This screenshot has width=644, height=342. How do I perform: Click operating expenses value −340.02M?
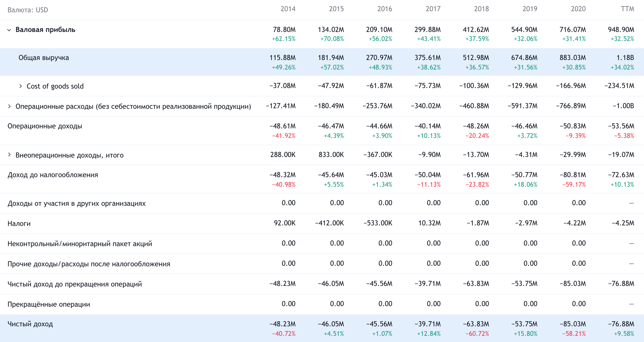pyautogui.click(x=426, y=106)
